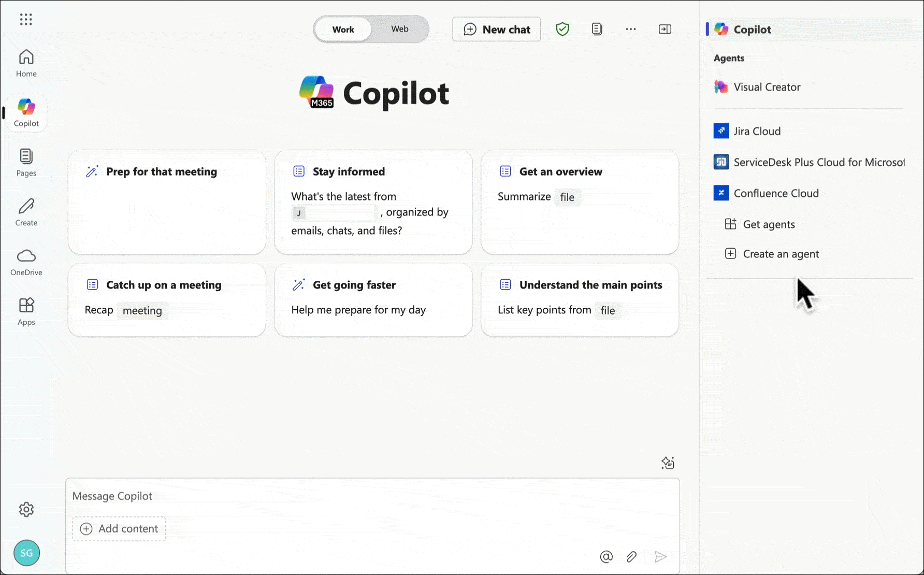This screenshot has width=924, height=575.
Task: Select Get an overview card
Action: pos(580,203)
